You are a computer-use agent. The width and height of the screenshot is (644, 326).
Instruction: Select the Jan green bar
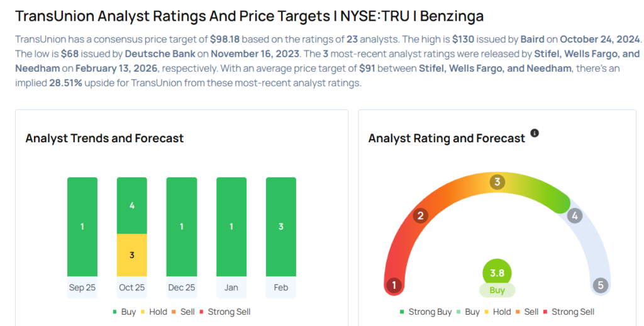point(231,227)
